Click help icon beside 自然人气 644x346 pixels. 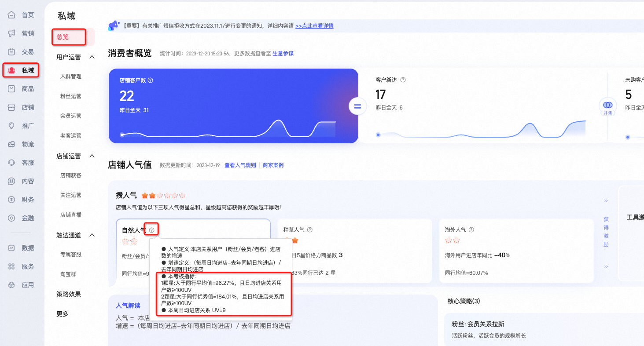(x=151, y=230)
